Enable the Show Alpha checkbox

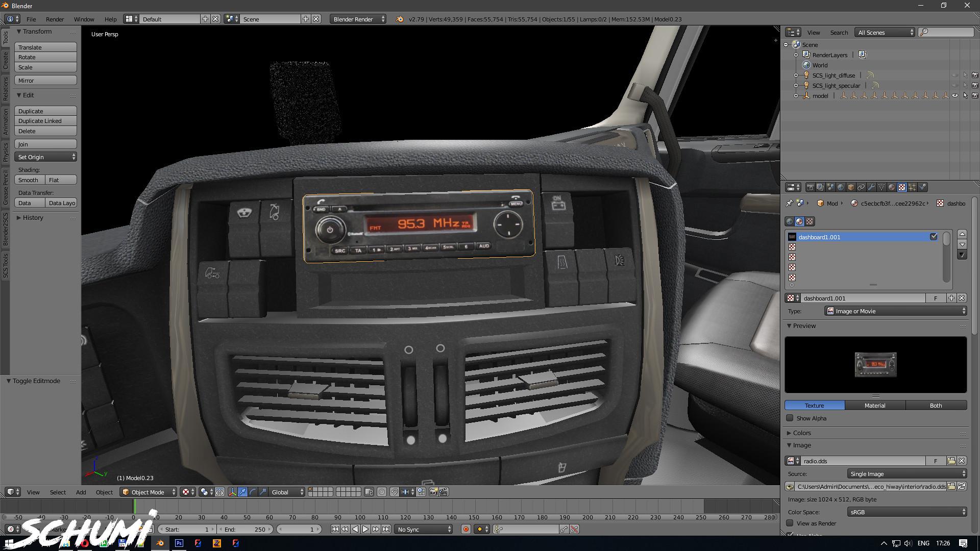click(x=790, y=418)
